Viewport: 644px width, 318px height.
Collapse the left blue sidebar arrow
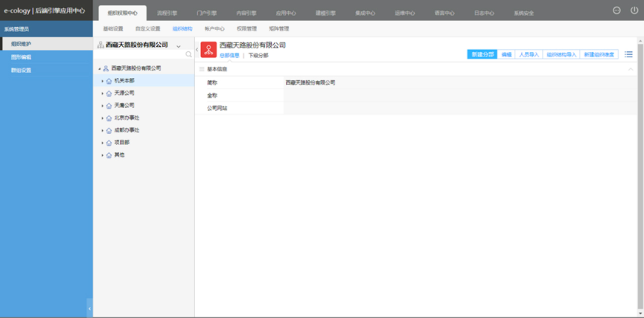[x=90, y=308]
